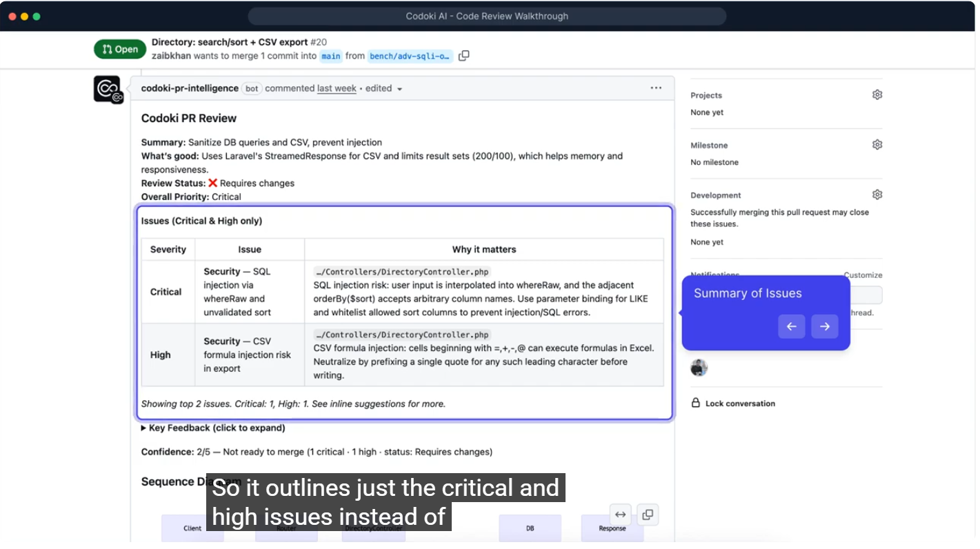Viewport: 980px width, 549px height.
Task: Copy the sequence diagram with the copy icon
Action: (647, 515)
